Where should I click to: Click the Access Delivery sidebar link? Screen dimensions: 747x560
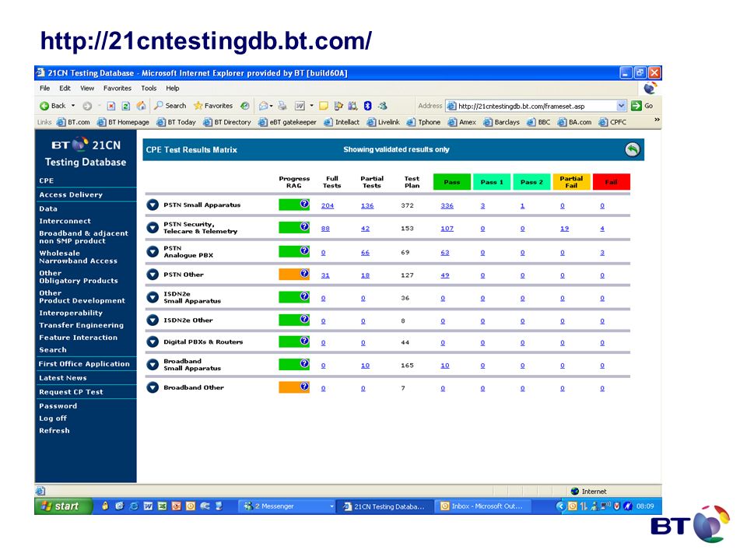coord(71,194)
